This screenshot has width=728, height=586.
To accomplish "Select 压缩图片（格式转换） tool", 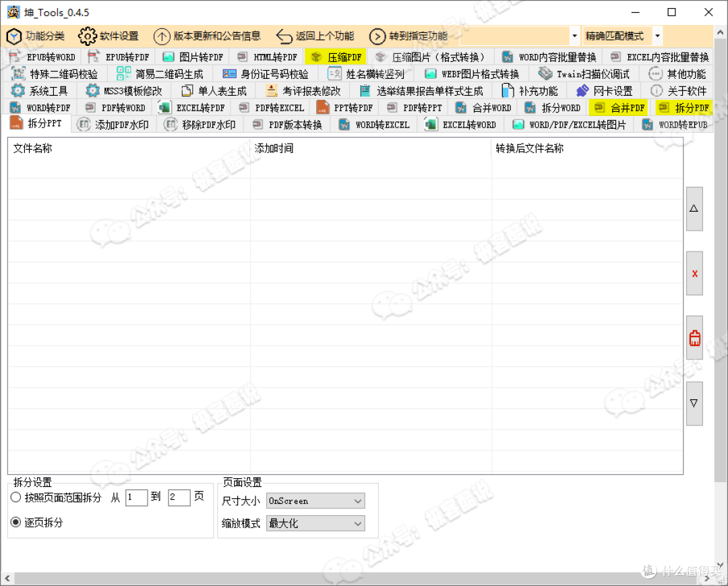I will click(430, 57).
